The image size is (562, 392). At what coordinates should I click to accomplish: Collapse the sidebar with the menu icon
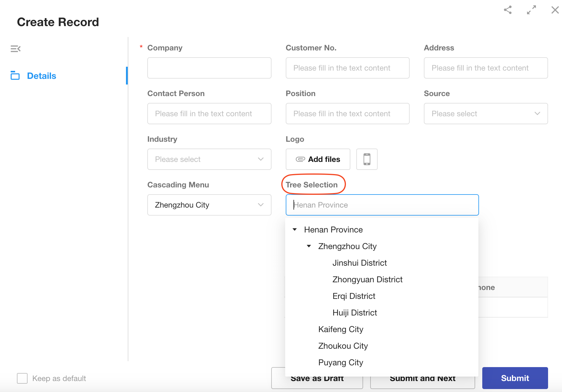15,49
